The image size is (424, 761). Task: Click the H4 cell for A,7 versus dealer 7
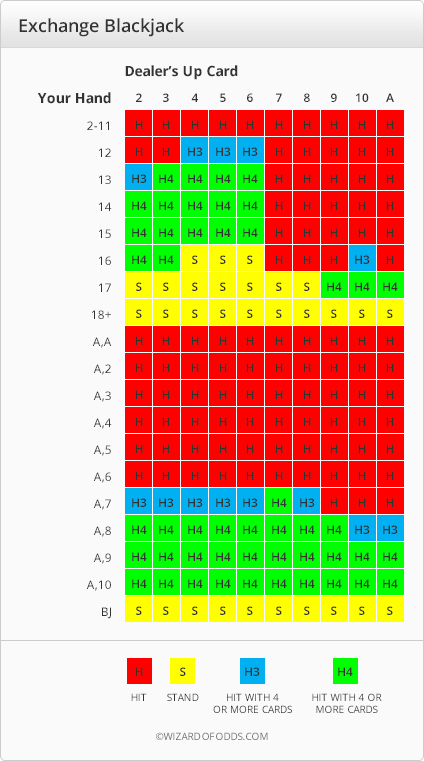[278, 501]
